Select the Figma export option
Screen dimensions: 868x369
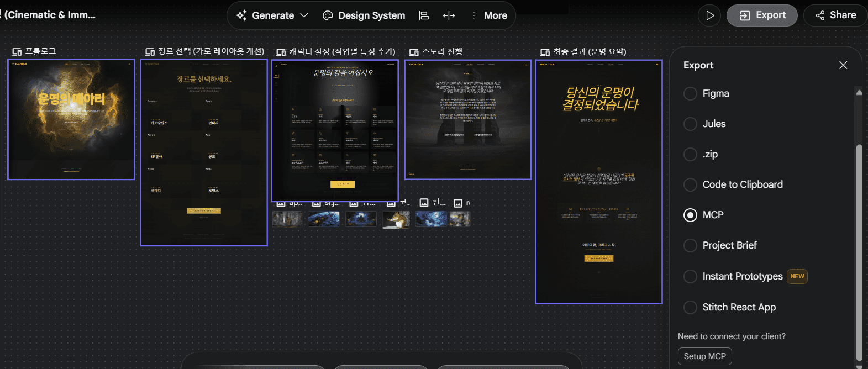coord(690,93)
